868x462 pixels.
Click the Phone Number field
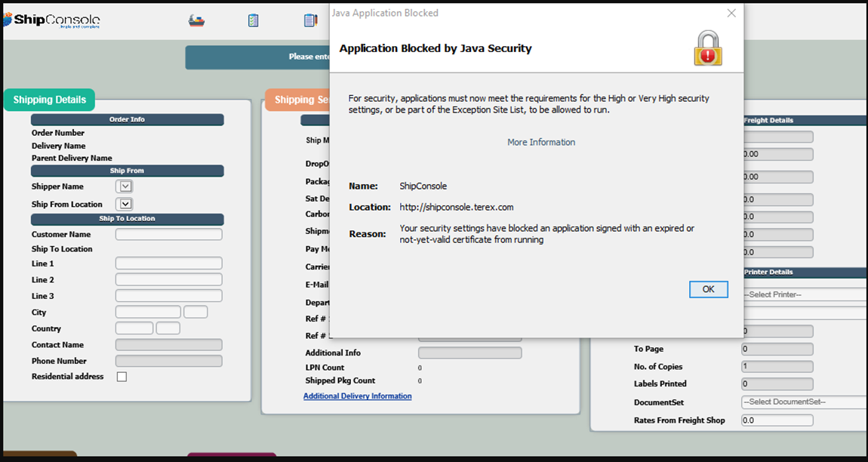(x=169, y=361)
